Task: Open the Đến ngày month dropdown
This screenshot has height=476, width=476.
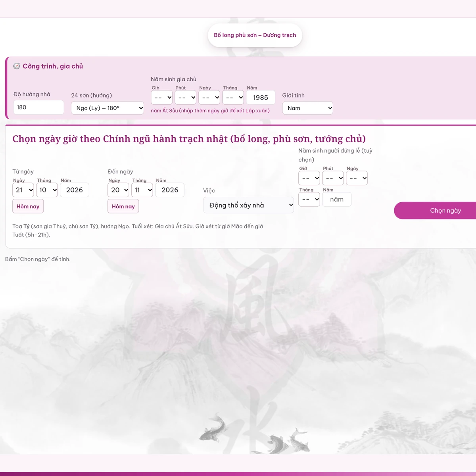Action: (x=142, y=190)
